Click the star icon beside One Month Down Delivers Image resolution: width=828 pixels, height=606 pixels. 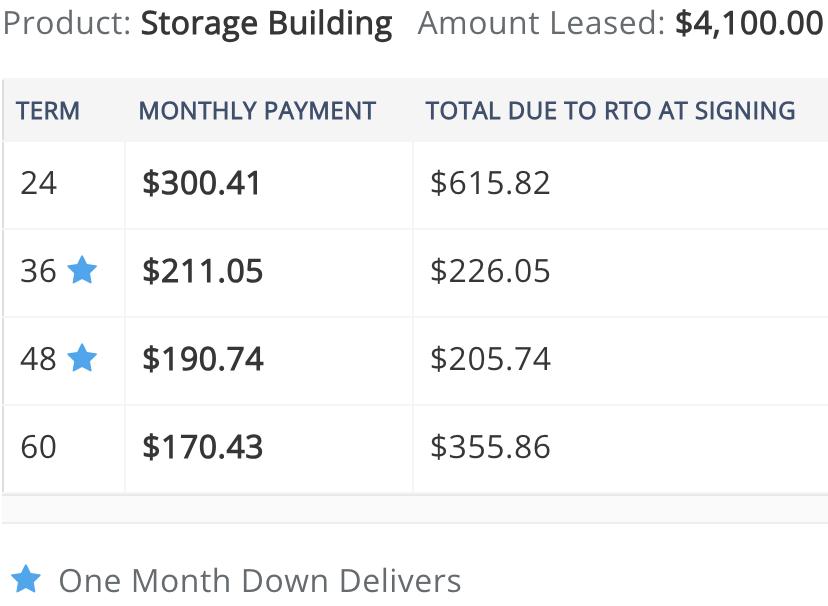tap(26, 579)
